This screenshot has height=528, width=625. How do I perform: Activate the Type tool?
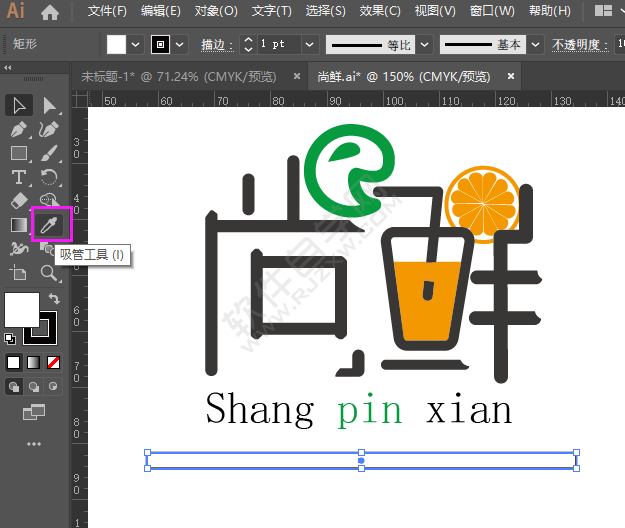(19, 177)
